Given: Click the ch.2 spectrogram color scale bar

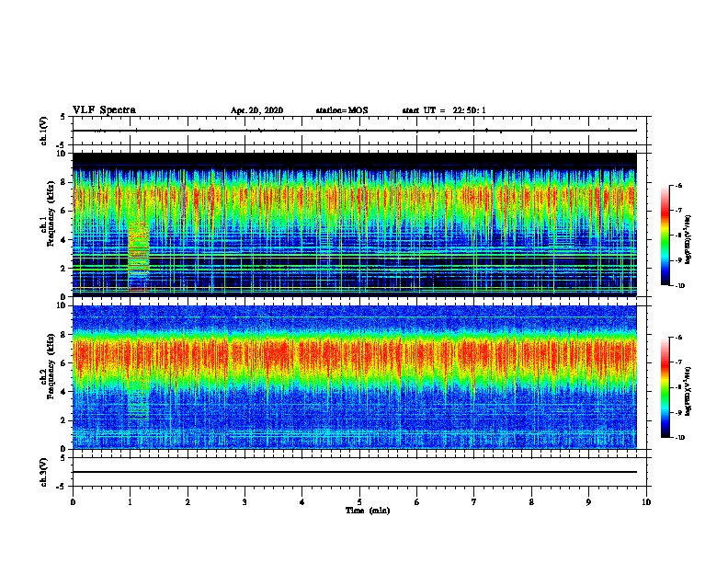Looking at the screenshot, I should click(665, 387).
